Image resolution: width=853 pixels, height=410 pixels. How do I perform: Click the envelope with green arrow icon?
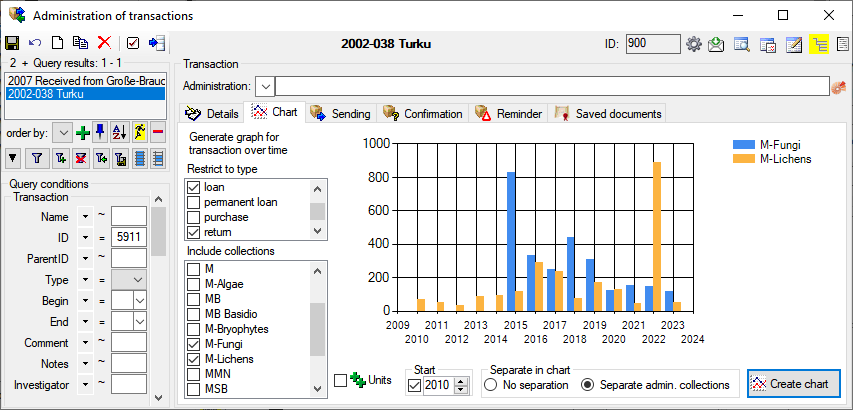(717, 44)
